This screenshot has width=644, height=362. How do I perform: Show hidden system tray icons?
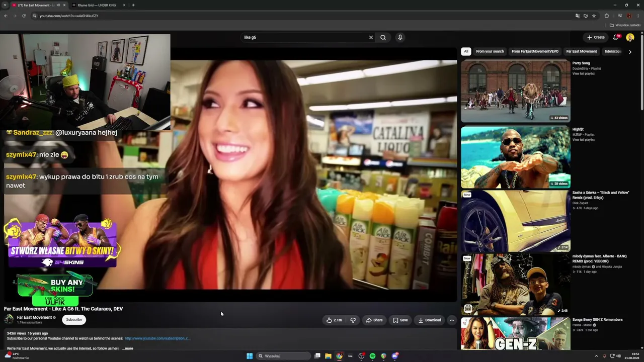[596, 356]
